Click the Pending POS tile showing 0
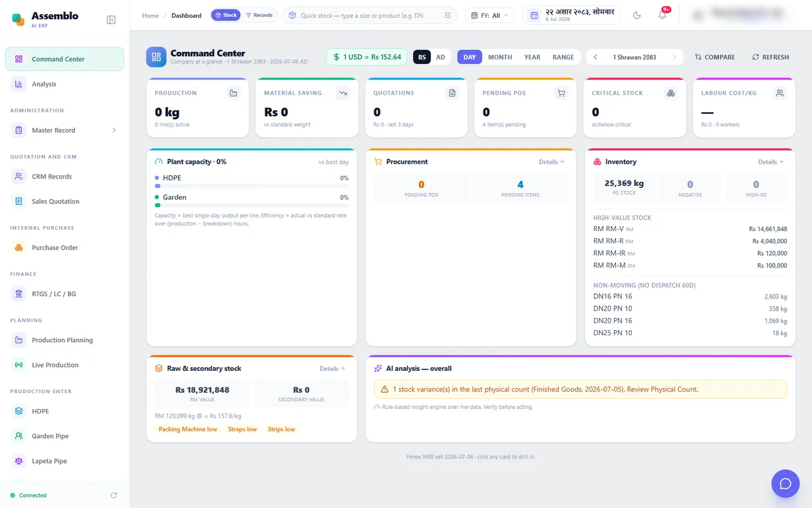 pos(421,189)
